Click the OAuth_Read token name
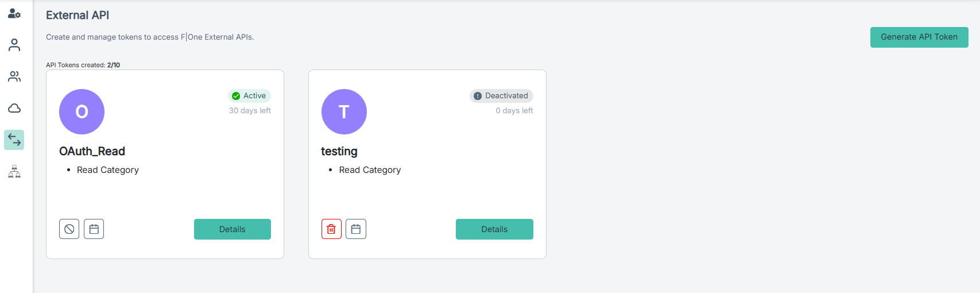 92,151
